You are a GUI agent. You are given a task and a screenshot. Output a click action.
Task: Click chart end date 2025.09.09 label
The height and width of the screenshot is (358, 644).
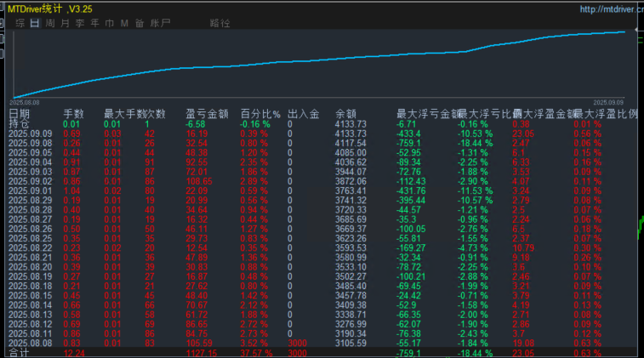pyautogui.click(x=608, y=102)
